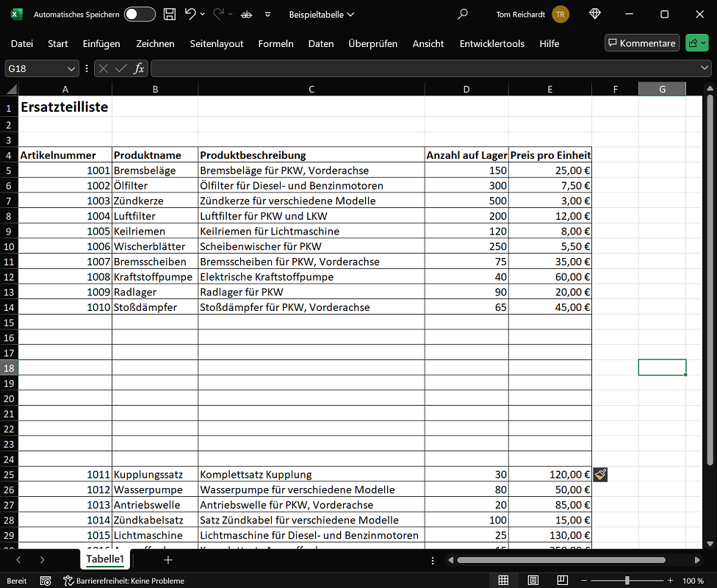Switch to the Zeichnen tab

(x=155, y=43)
